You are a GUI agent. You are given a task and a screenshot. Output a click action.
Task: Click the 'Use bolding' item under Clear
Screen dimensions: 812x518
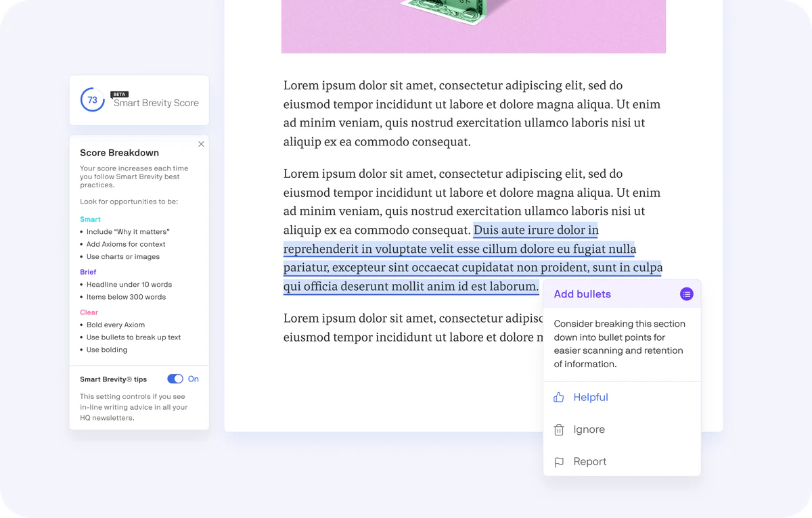point(106,350)
